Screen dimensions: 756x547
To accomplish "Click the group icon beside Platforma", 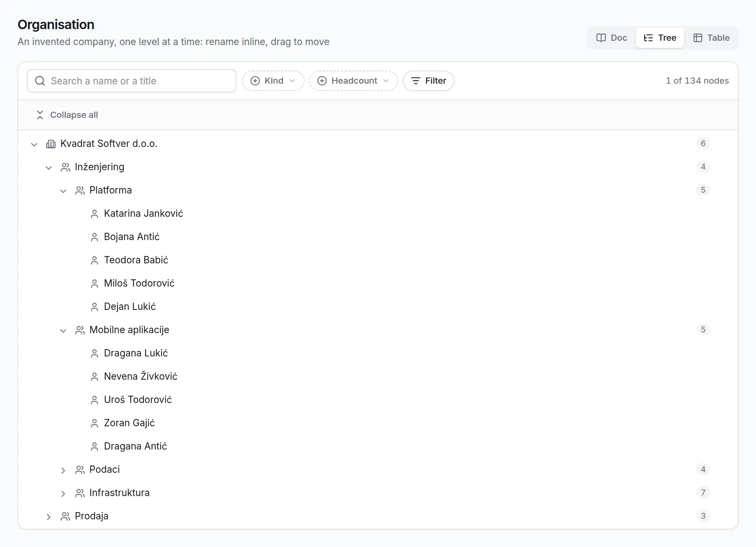I will (x=80, y=191).
